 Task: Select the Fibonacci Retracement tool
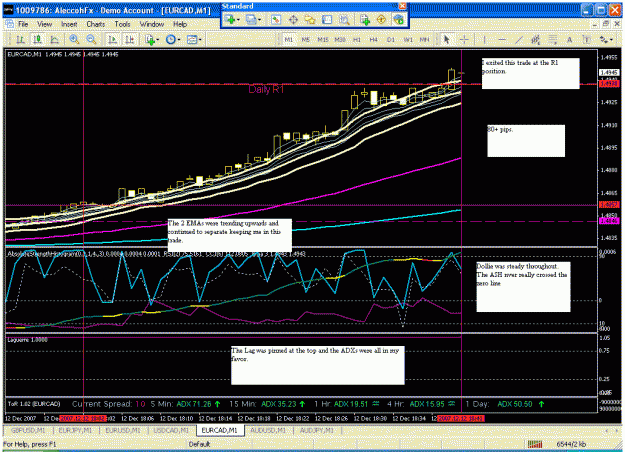553,39
